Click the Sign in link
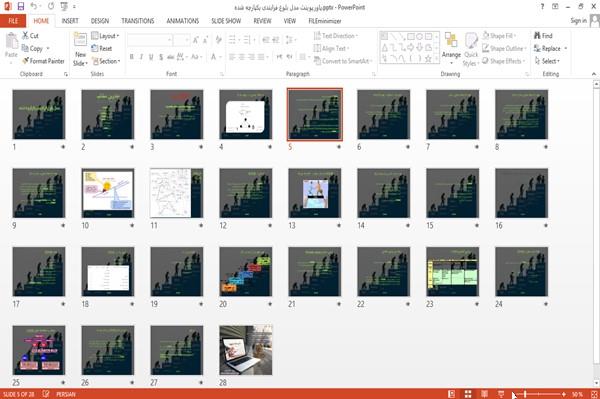This screenshot has width=600, height=399. tap(578, 21)
